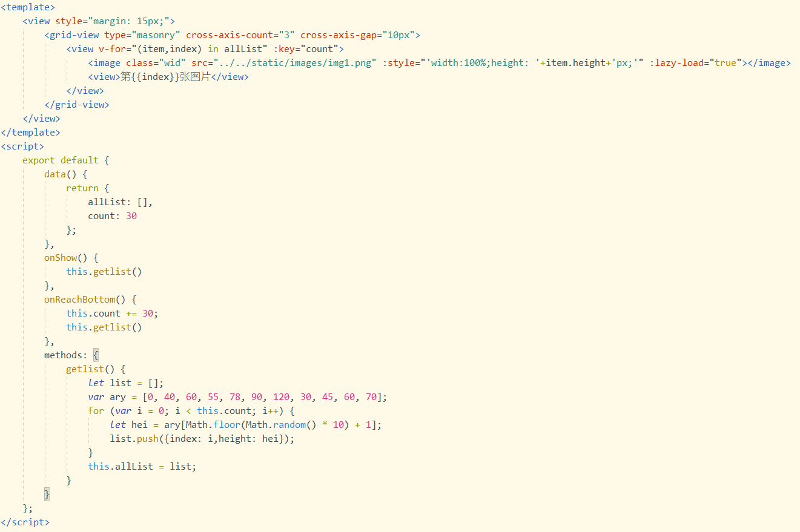Click the "var ary" array declaration line
The image size is (800, 532).
[x=237, y=397]
